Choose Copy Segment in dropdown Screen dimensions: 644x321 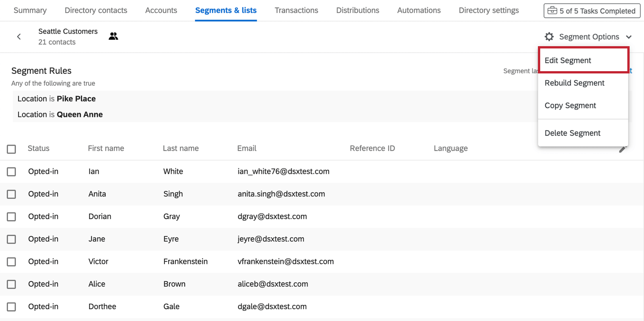[570, 106]
